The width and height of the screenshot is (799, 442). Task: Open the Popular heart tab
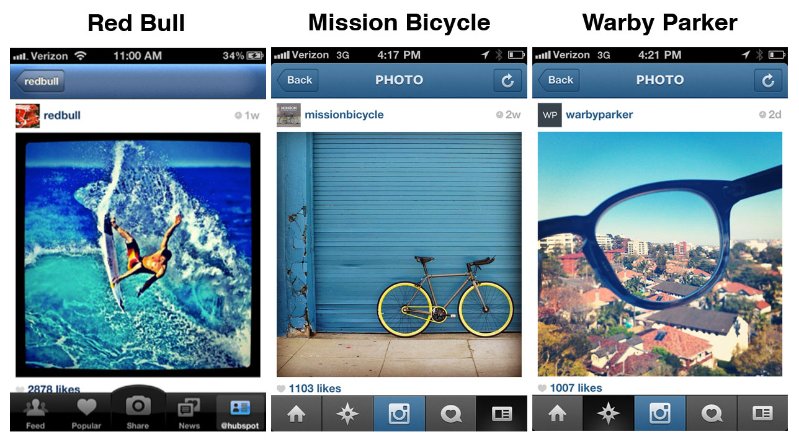click(86, 413)
